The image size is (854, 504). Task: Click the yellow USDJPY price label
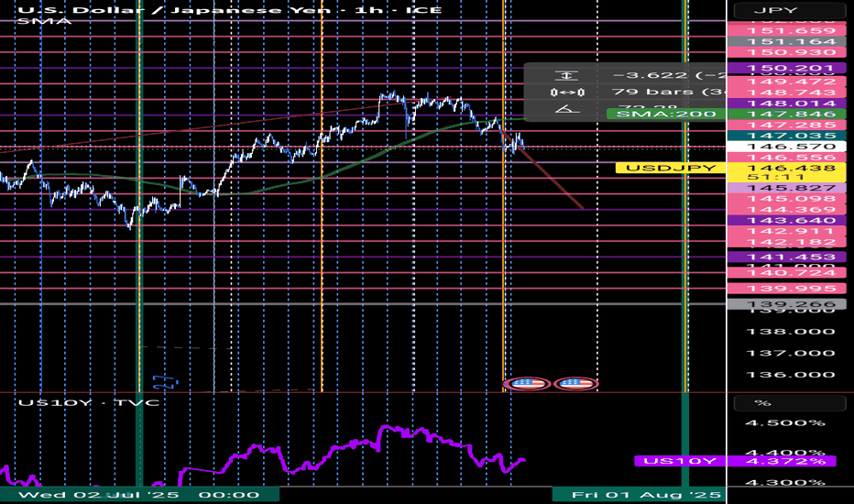(671, 168)
